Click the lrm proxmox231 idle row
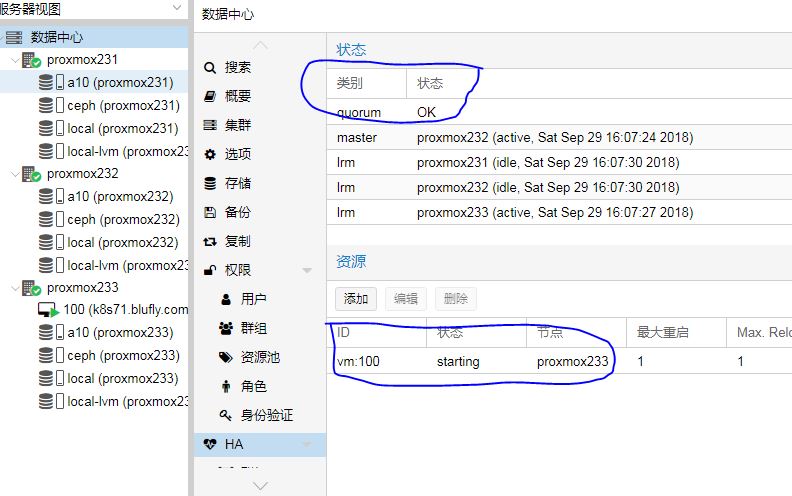792x496 pixels. tap(559, 163)
